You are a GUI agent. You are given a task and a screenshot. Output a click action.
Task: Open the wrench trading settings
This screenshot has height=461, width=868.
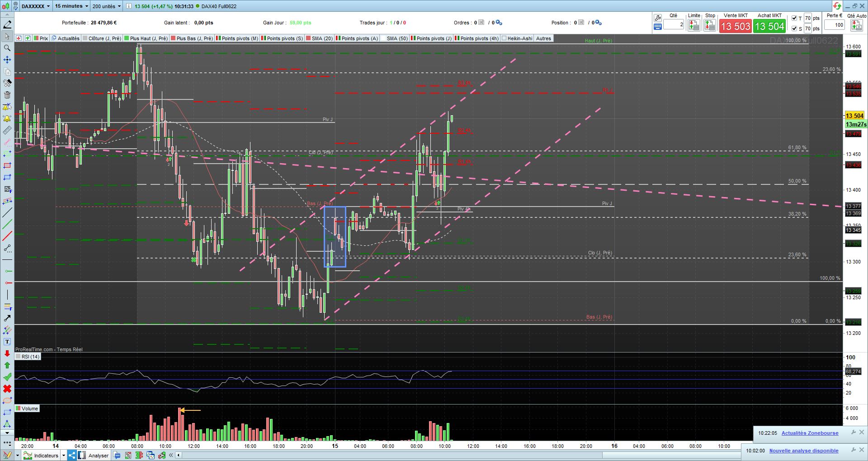(x=658, y=18)
